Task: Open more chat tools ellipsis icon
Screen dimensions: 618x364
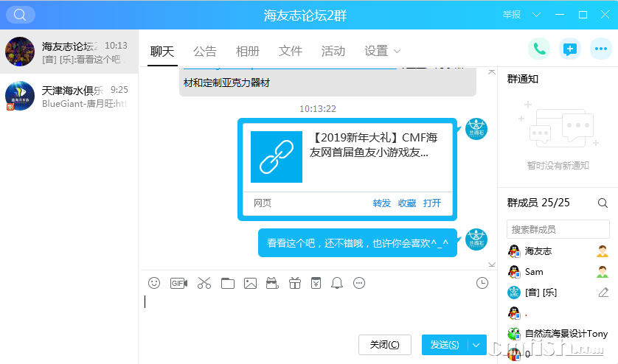Action: (x=359, y=283)
